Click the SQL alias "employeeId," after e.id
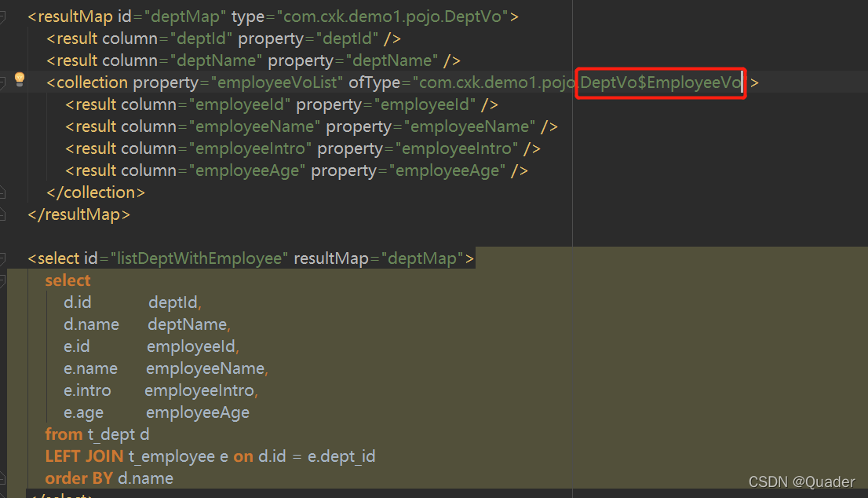 pyautogui.click(x=193, y=346)
